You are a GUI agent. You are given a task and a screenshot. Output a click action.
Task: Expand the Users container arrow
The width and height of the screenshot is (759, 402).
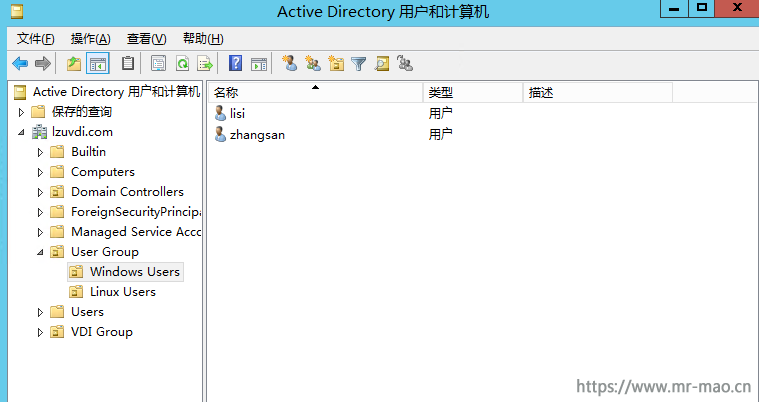pos(41,312)
